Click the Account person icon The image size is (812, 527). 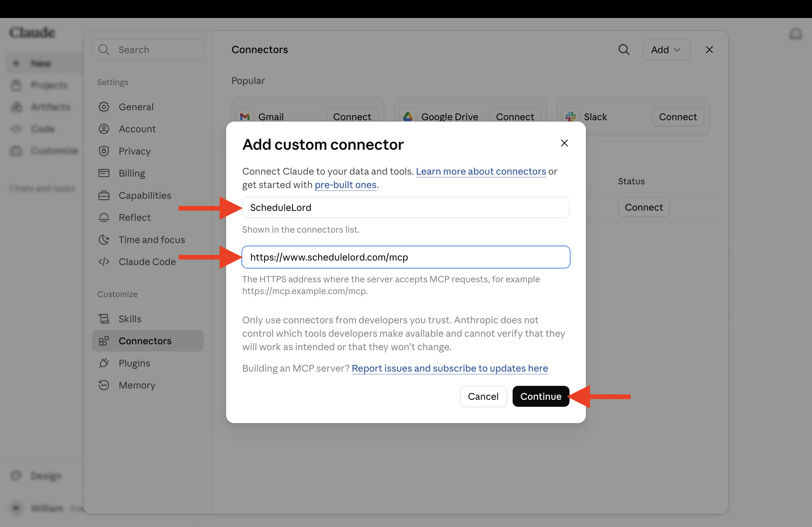pos(104,129)
